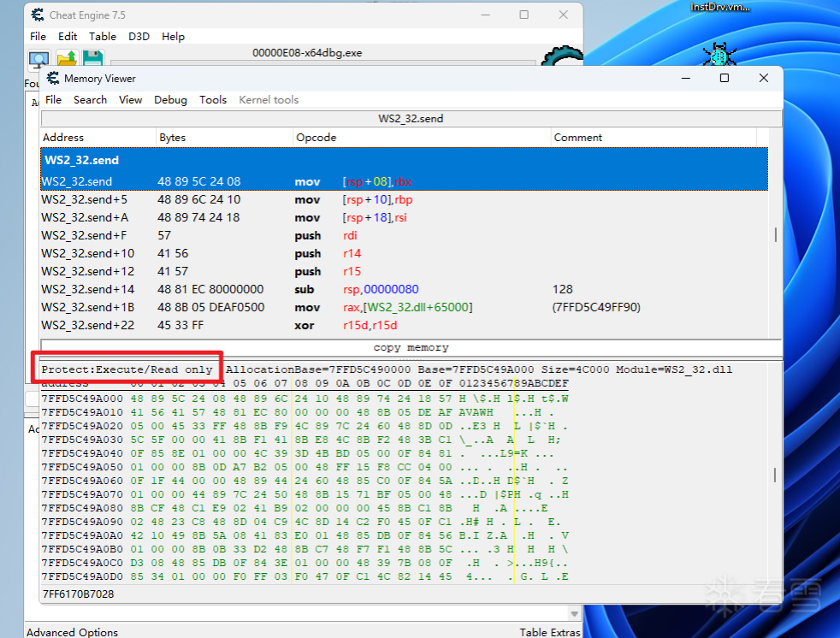This screenshot has width=840, height=638.
Task: Click the Protect:Execute/Read only text
Action: (127, 369)
